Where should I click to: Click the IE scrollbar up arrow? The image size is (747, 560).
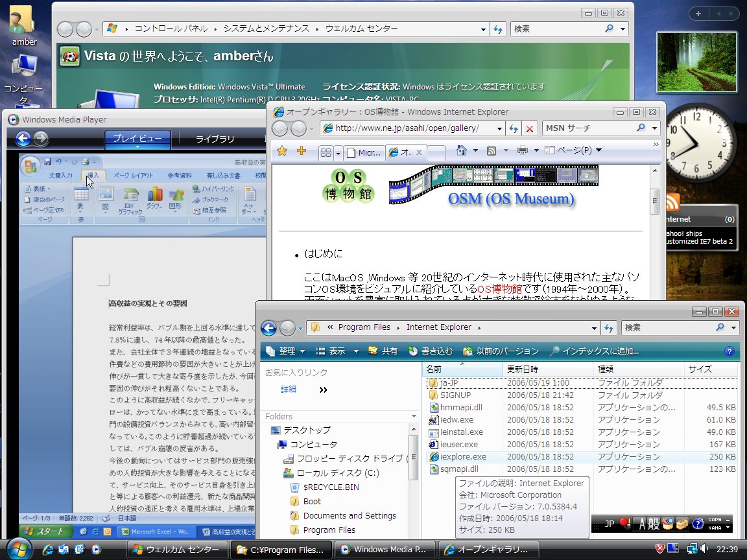click(655, 170)
